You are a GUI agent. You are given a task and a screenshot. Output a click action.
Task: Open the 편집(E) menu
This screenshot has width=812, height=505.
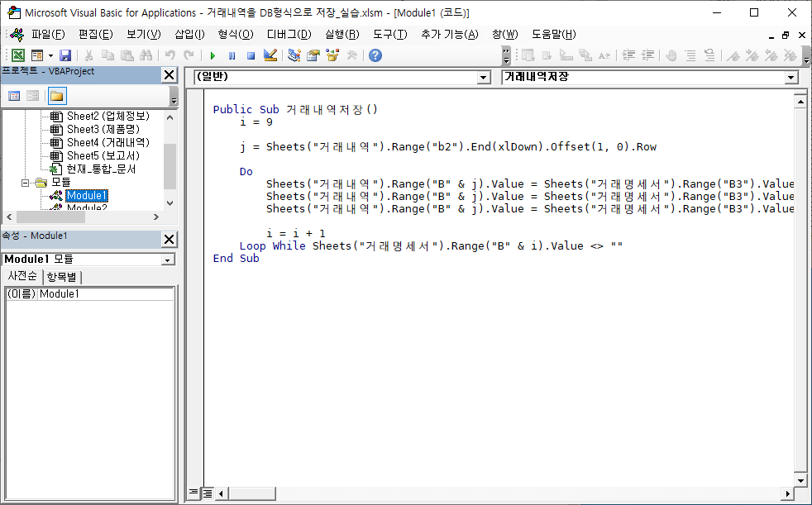coord(96,35)
